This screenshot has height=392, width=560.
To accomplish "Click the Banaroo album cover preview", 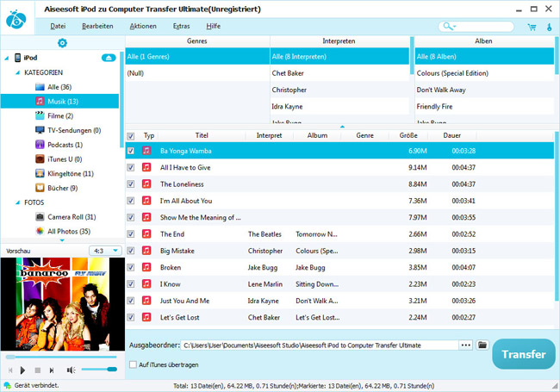I will click(x=63, y=304).
